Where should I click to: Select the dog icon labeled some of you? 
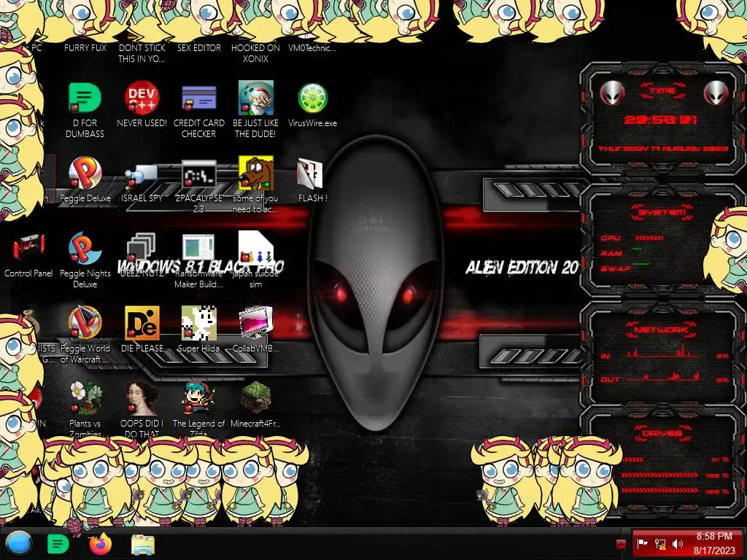click(255, 173)
